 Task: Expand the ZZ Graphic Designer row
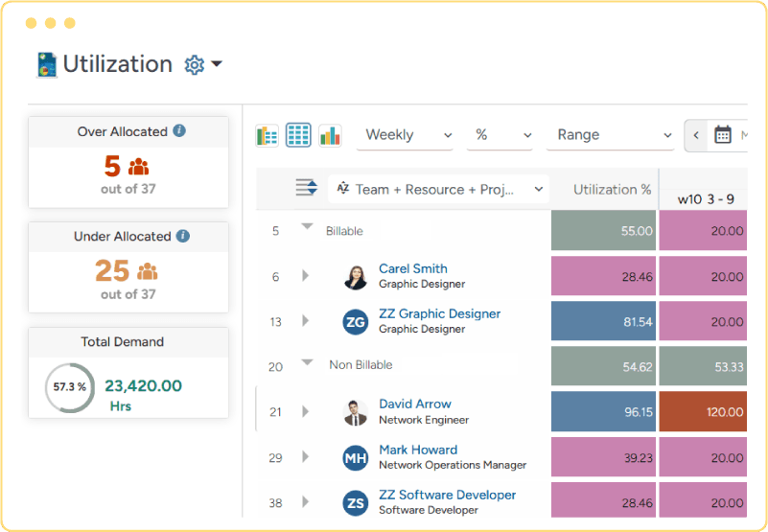point(306,321)
